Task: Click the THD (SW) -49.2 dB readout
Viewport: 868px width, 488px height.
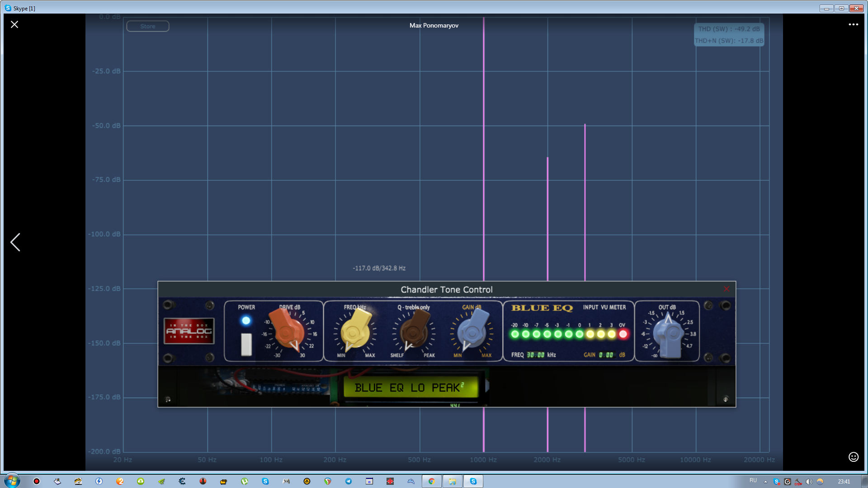Action: [729, 29]
